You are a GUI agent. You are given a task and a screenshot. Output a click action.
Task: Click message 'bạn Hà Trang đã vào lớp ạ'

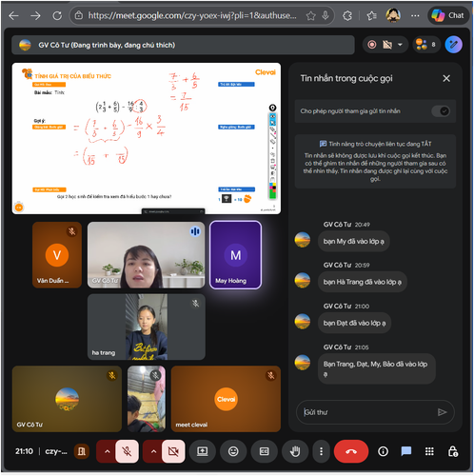coord(363,282)
